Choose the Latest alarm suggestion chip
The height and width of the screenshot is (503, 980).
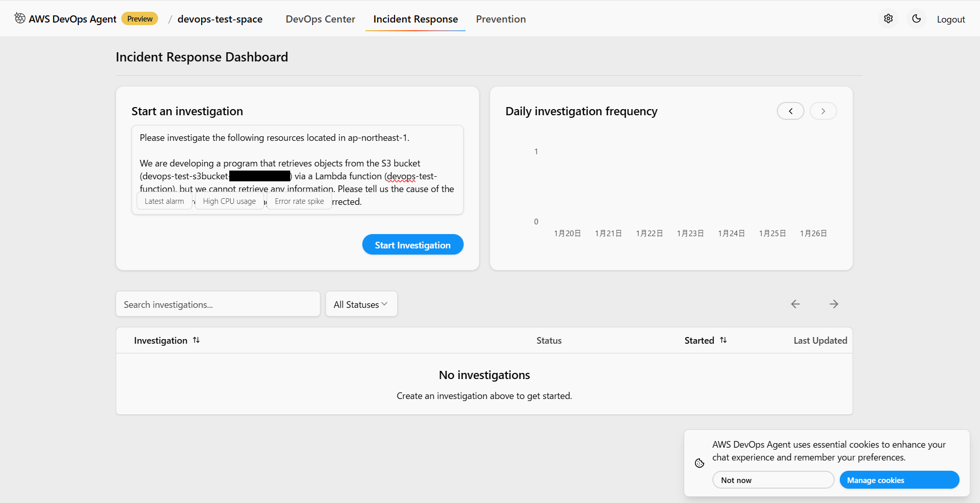[x=164, y=201]
